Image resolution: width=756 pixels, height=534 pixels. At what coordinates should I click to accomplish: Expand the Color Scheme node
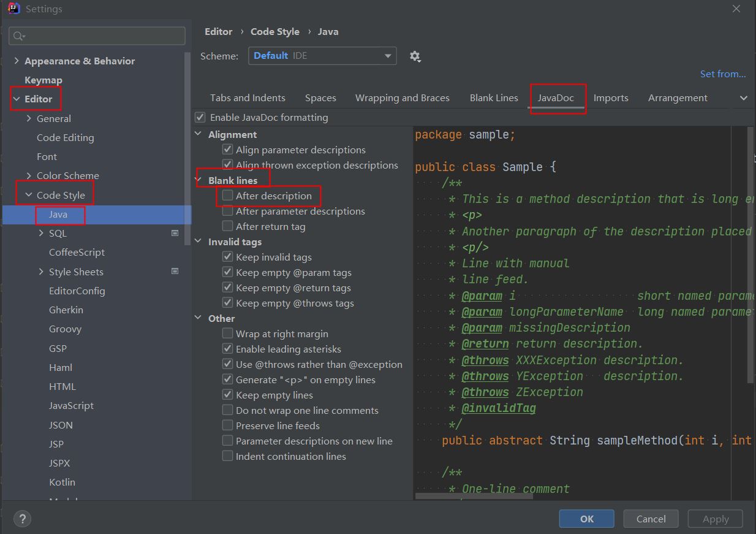[x=29, y=175]
